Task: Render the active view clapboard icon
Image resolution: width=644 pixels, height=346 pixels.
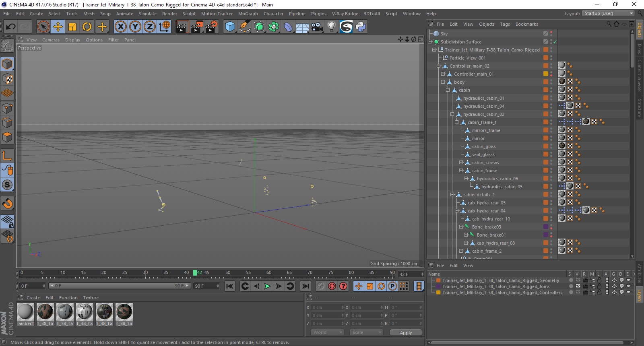Action: [x=182, y=27]
